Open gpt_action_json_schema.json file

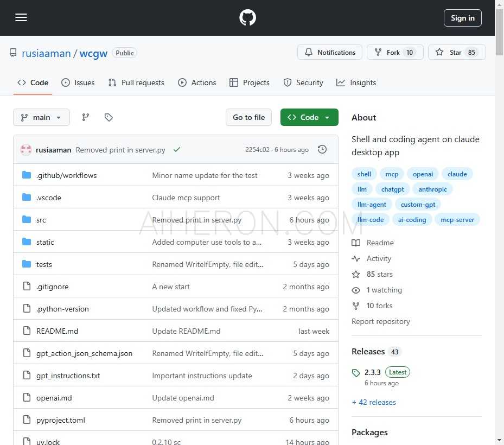pos(84,353)
